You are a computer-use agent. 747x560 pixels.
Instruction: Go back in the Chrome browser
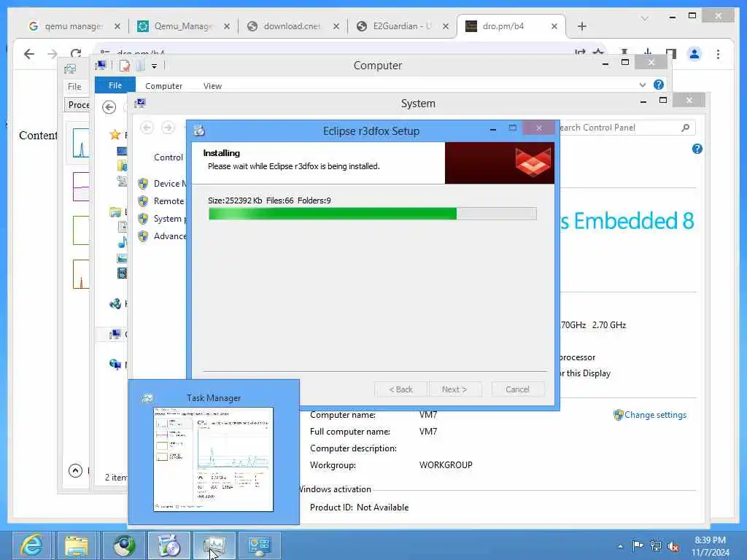tap(29, 54)
